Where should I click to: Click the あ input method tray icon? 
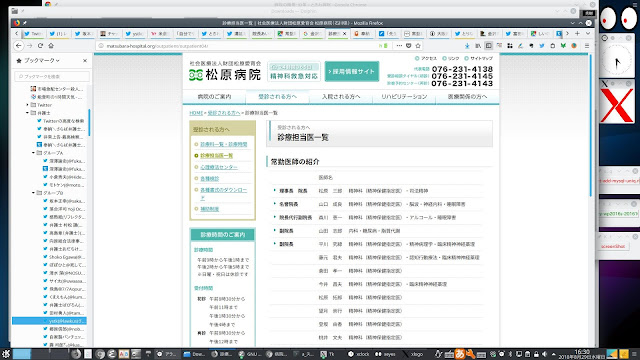(460, 354)
